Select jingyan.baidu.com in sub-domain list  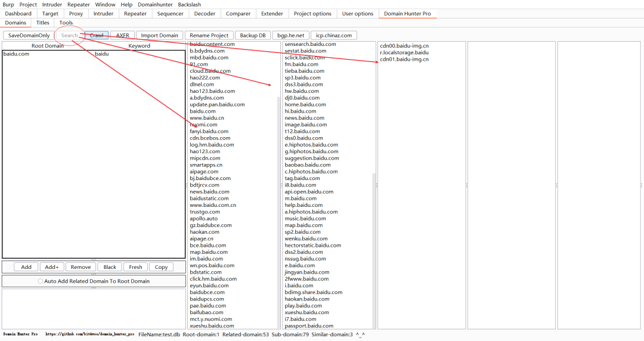pyautogui.click(x=307, y=272)
